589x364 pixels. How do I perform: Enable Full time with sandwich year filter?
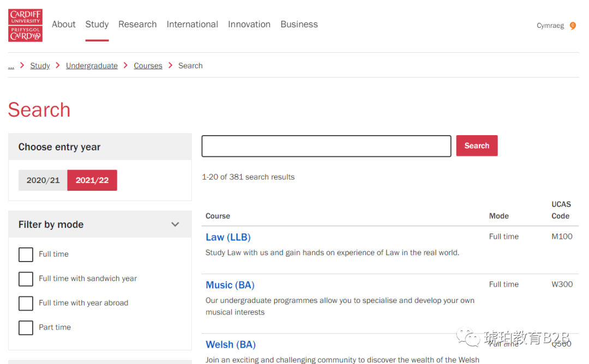26,279
